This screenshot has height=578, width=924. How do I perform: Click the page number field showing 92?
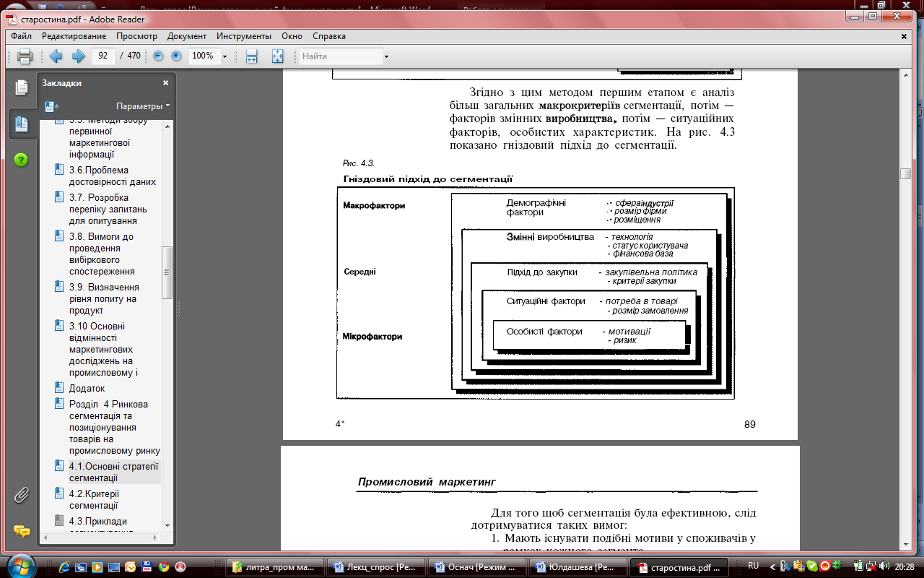pyautogui.click(x=104, y=56)
